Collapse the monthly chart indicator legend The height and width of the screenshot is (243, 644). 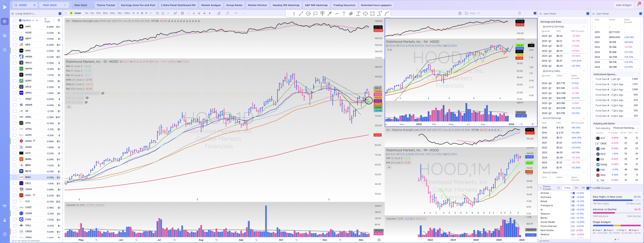tap(389, 167)
